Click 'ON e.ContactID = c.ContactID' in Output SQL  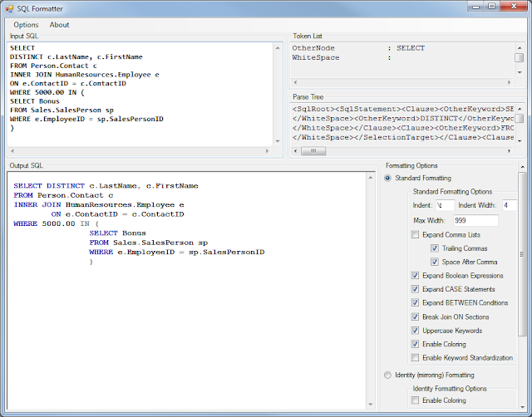(117, 214)
